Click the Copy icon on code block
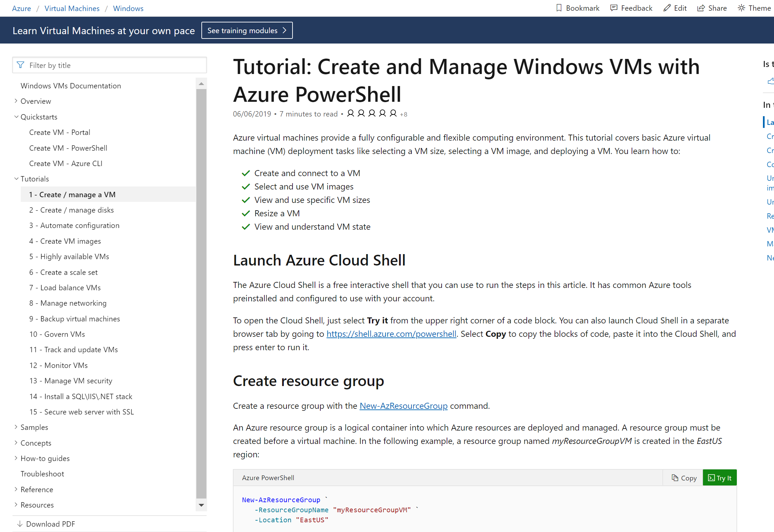This screenshot has width=774, height=532. [675, 478]
